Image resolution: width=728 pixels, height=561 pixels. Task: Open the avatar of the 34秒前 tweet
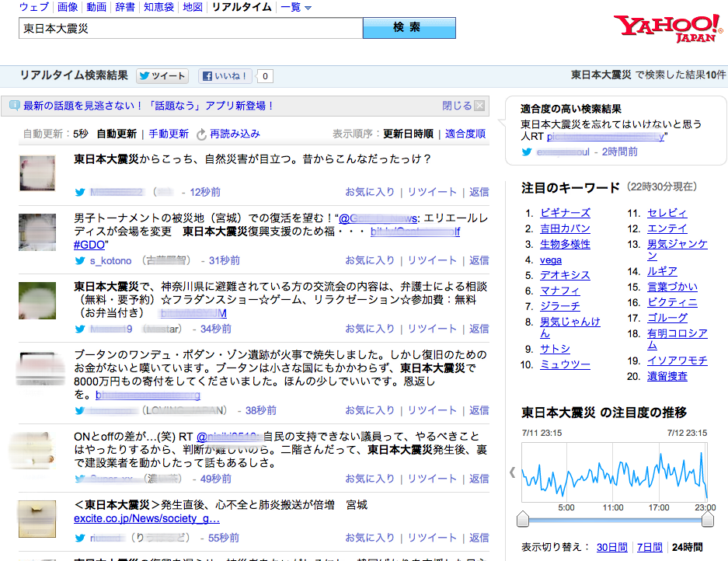(x=37, y=301)
